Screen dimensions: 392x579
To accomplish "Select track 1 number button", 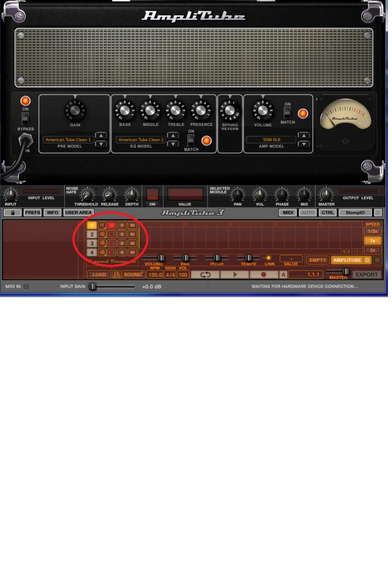I will [x=92, y=225].
